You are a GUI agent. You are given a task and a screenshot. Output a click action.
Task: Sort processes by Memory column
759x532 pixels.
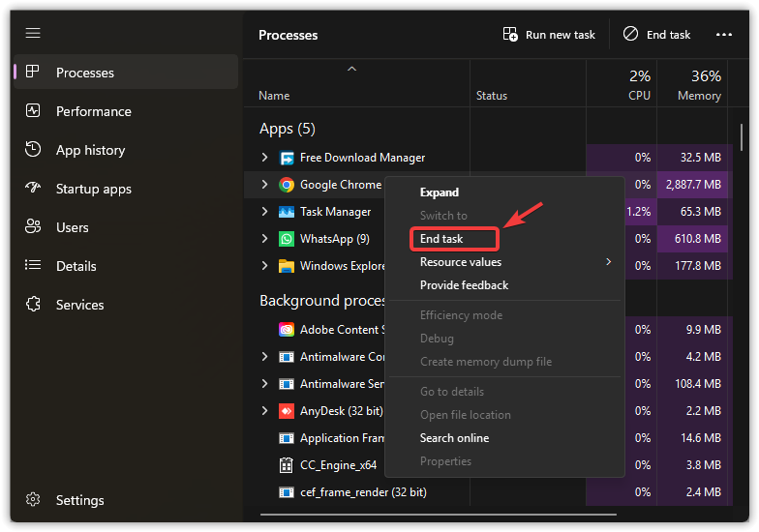(x=699, y=96)
